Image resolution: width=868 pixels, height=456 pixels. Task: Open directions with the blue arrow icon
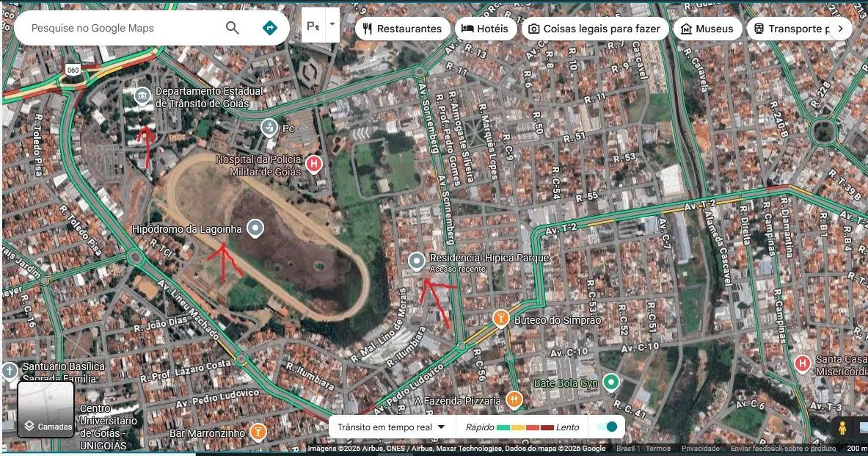click(x=269, y=27)
